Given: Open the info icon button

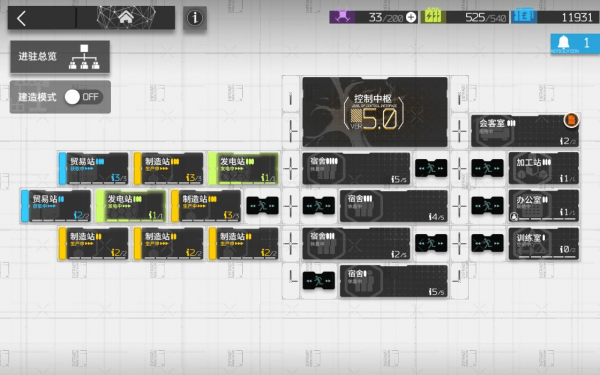Looking at the screenshot, I should 195,18.
